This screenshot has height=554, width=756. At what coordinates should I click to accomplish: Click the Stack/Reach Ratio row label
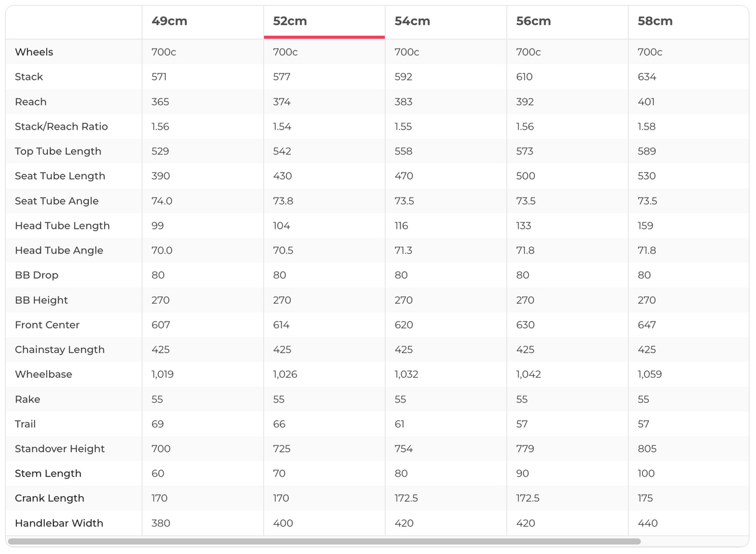pyautogui.click(x=61, y=127)
